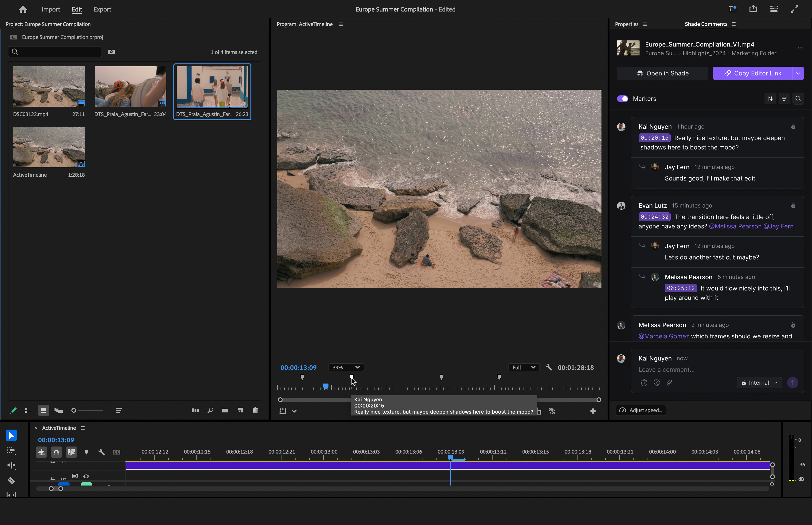This screenshot has height=525, width=812.
Task: Open wrench settings in Program monitor
Action: (549, 367)
